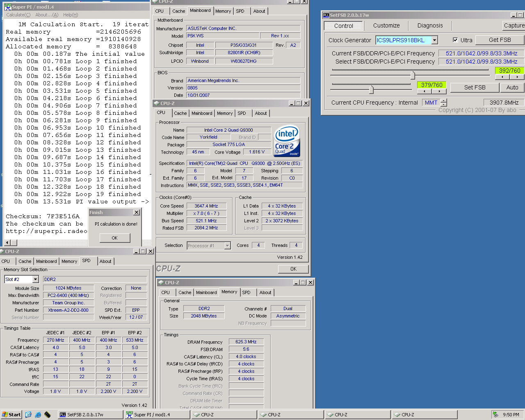The image size is (525, 420).
Task: Click the Current CPU Frequency value 3907.8MHz
Action: coord(504,103)
